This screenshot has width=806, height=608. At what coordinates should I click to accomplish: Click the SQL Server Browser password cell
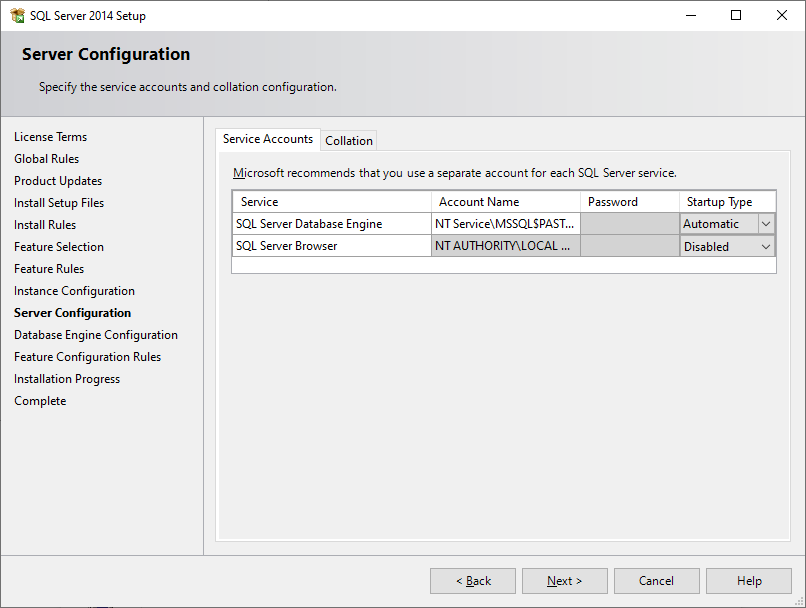tap(630, 246)
